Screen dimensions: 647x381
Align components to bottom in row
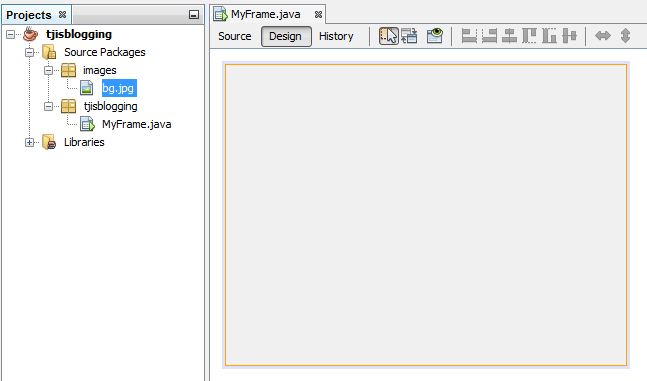click(x=549, y=36)
